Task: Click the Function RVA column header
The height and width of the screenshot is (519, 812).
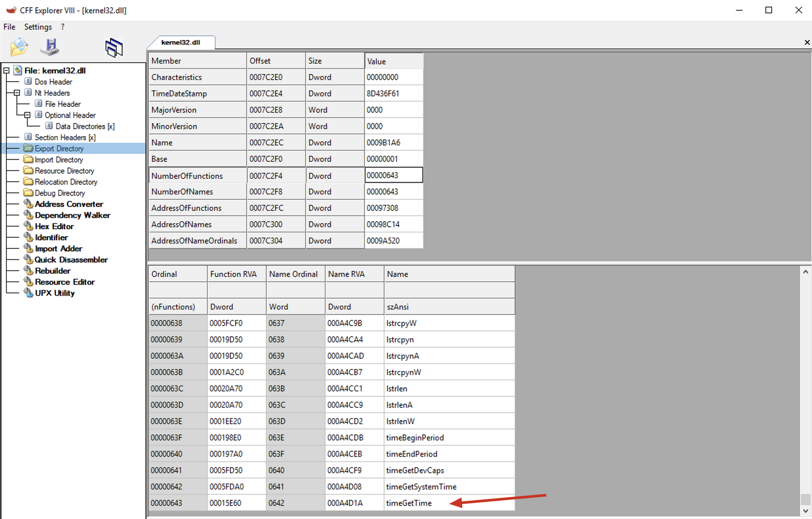Action: [x=237, y=274]
